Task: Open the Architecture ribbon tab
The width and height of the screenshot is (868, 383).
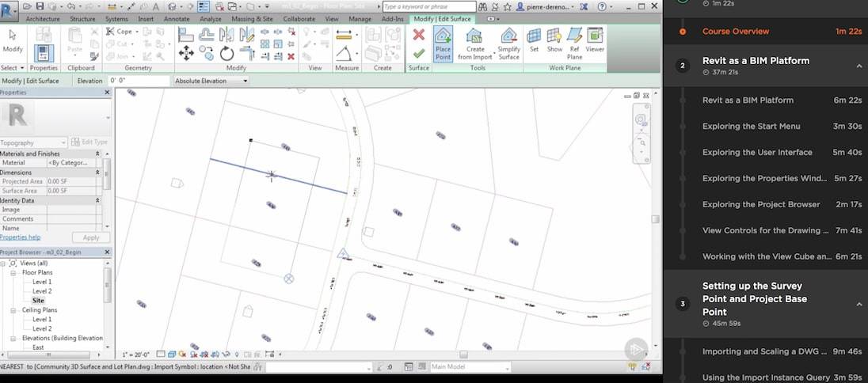Action: pos(43,19)
